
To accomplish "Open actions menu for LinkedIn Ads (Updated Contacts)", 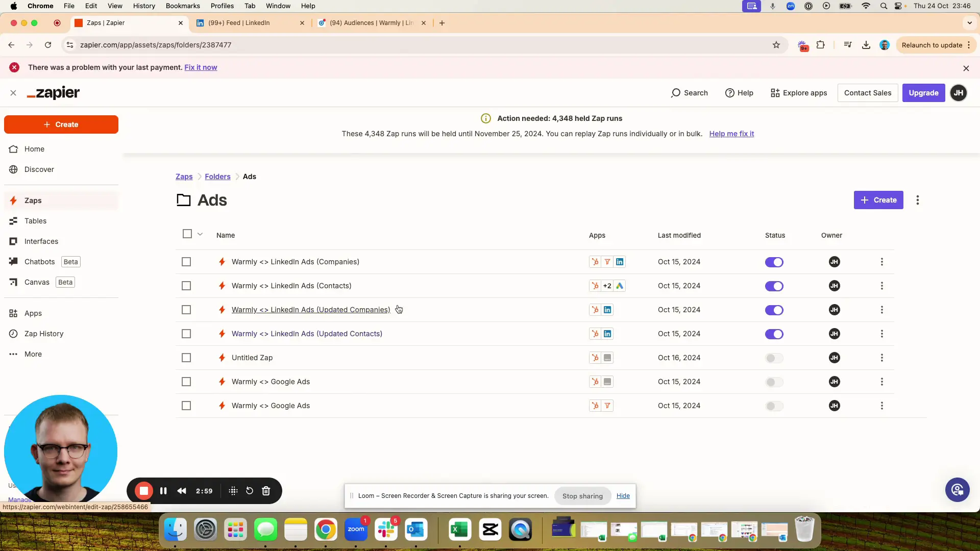I will [x=881, y=334].
